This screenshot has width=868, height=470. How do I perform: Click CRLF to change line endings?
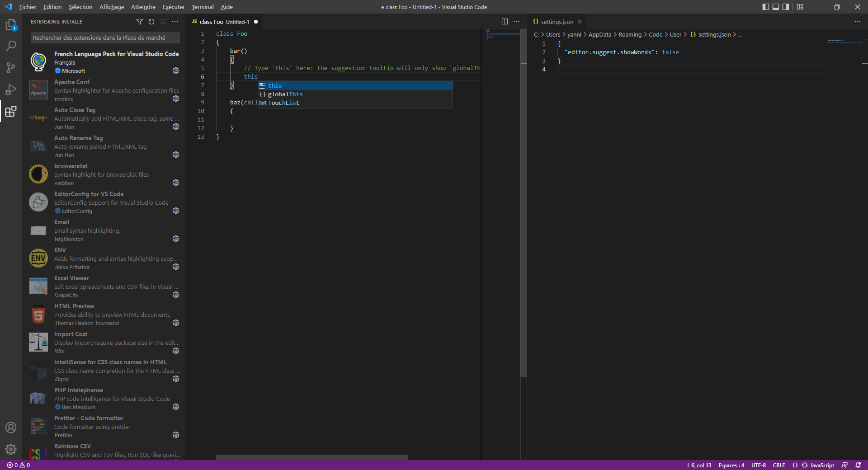(778, 465)
